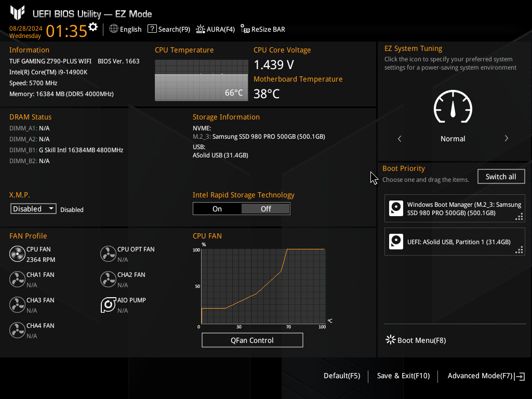Go to previous EZ System Tuning mode

400,139
